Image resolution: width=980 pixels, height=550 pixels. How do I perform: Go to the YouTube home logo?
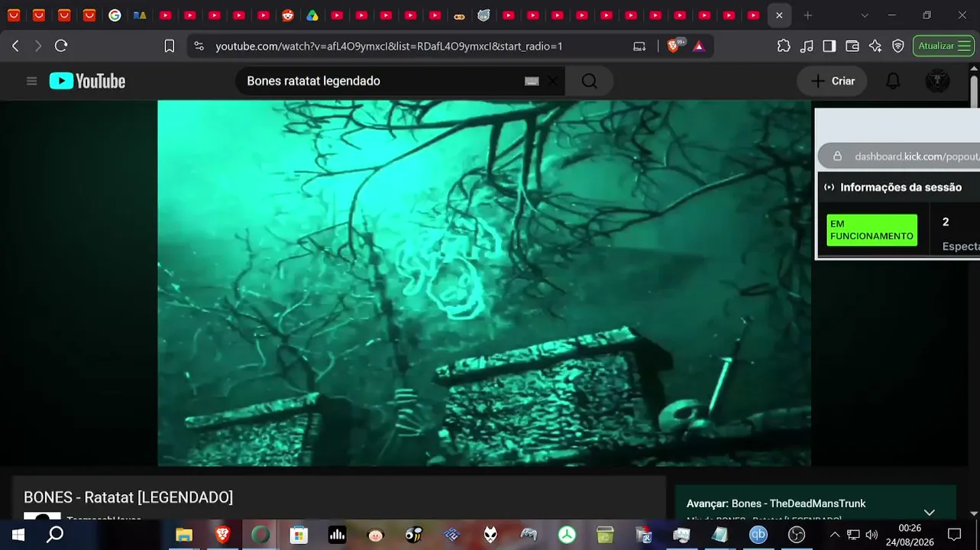pos(87,81)
